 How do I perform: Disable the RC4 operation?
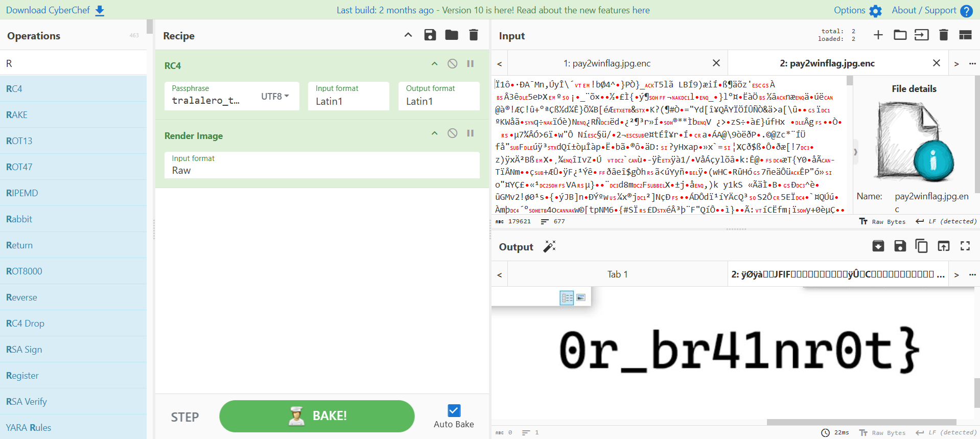point(452,64)
